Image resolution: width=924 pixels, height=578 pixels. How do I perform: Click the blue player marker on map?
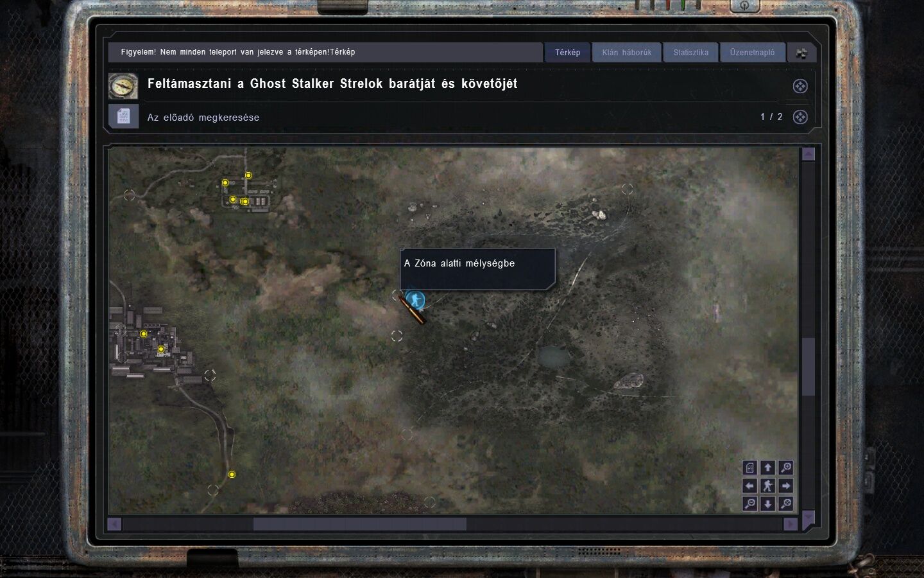tap(415, 299)
